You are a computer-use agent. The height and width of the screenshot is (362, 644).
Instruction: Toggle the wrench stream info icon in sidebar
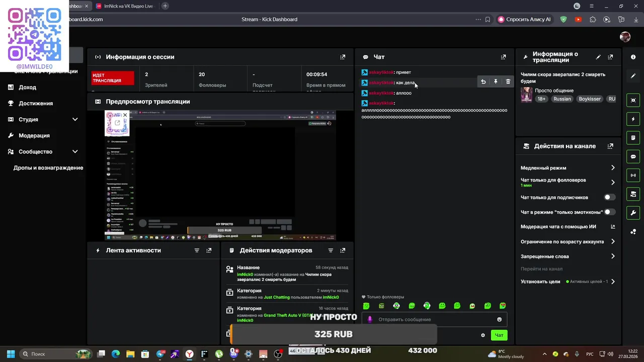pyautogui.click(x=633, y=213)
